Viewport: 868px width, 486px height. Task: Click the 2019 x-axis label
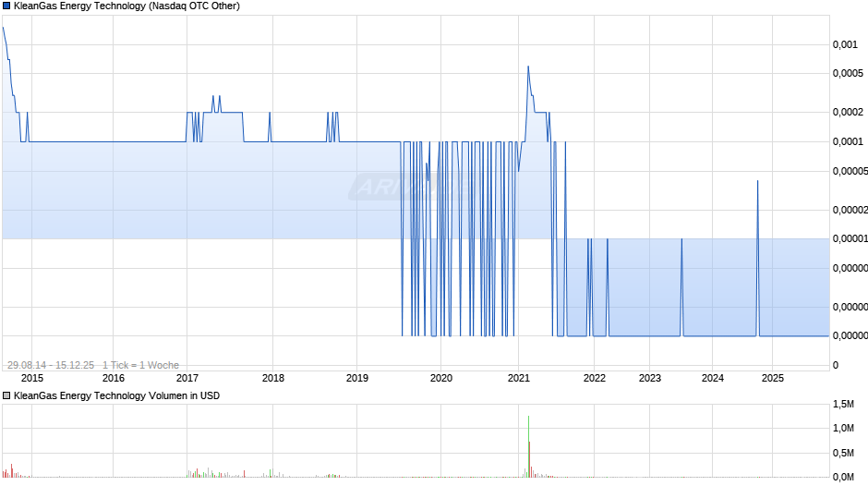pyautogui.click(x=357, y=378)
